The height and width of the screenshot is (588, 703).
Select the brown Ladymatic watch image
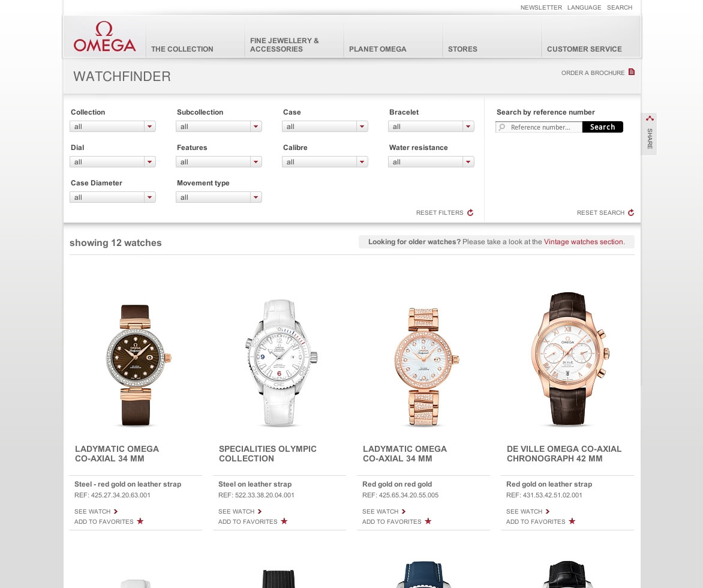[x=136, y=365]
